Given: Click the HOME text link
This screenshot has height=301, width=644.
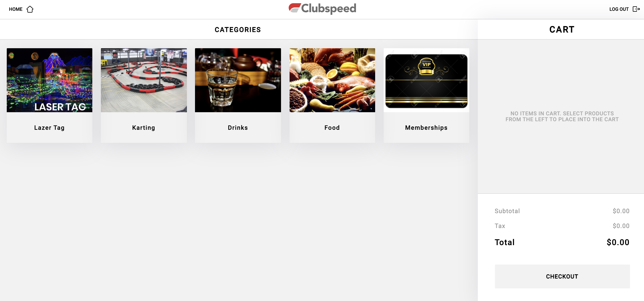Looking at the screenshot, I should pyautogui.click(x=16, y=9).
